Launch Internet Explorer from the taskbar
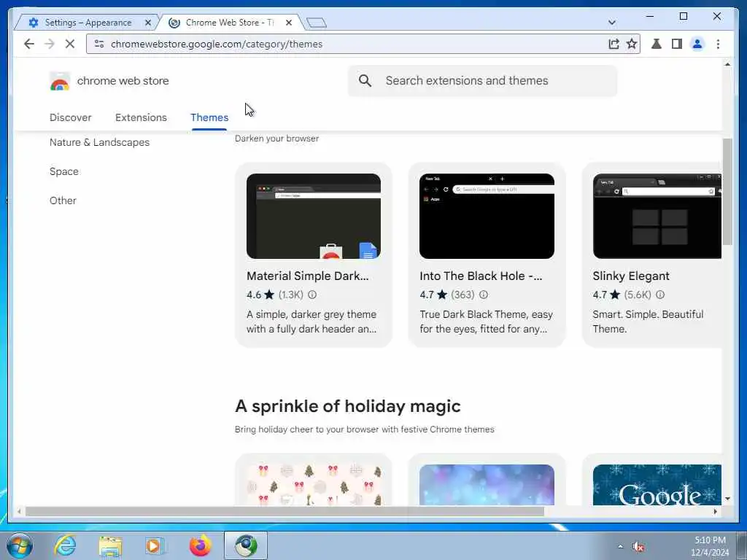This screenshot has height=560, width=747. [65, 545]
